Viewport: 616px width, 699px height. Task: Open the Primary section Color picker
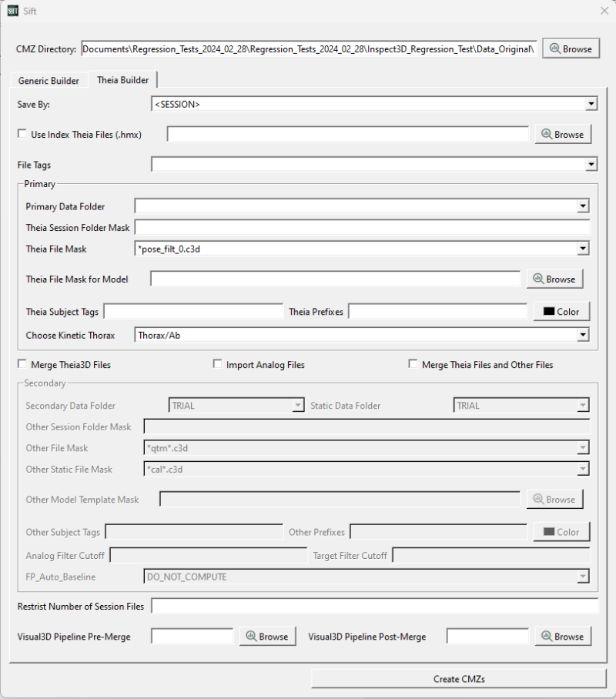point(561,312)
